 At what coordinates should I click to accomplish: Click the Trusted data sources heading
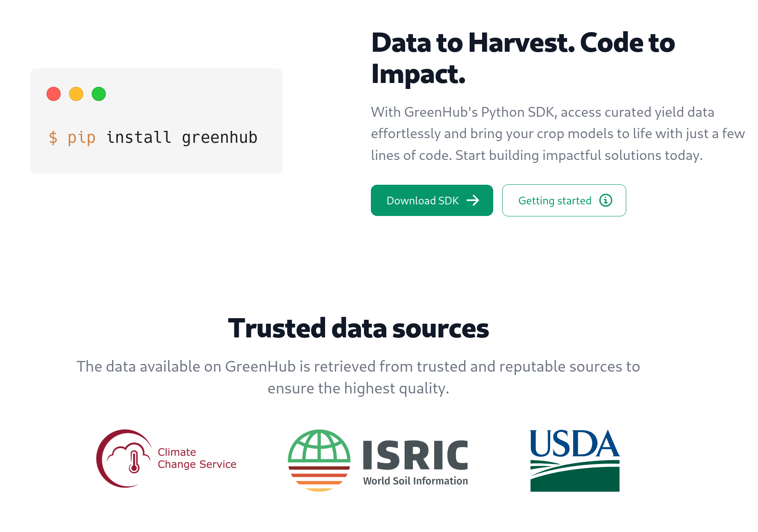point(358,328)
